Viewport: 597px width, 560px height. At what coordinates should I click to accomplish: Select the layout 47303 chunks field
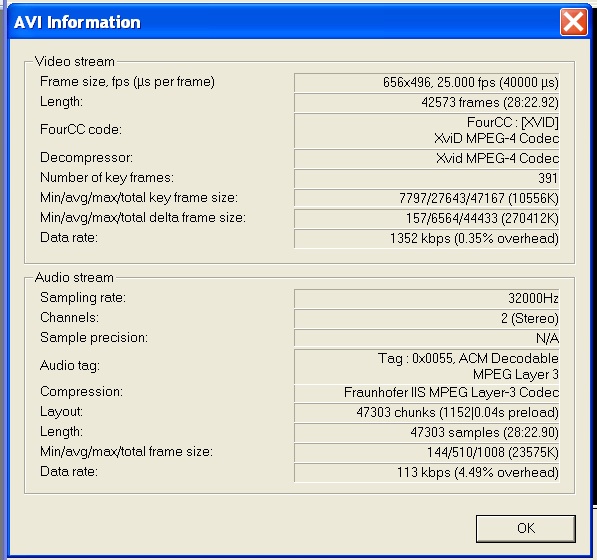[x=426, y=413]
